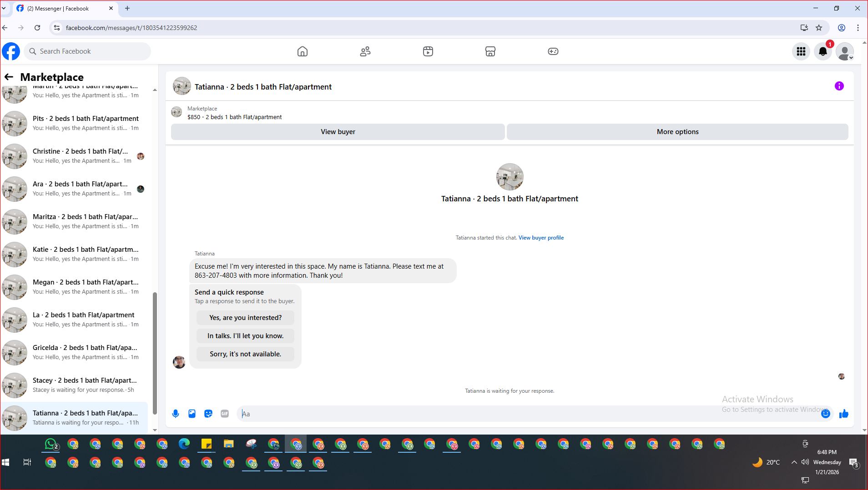Attach a photo with the image icon
This screenshot has height=490, width=868.
[192, 414]
